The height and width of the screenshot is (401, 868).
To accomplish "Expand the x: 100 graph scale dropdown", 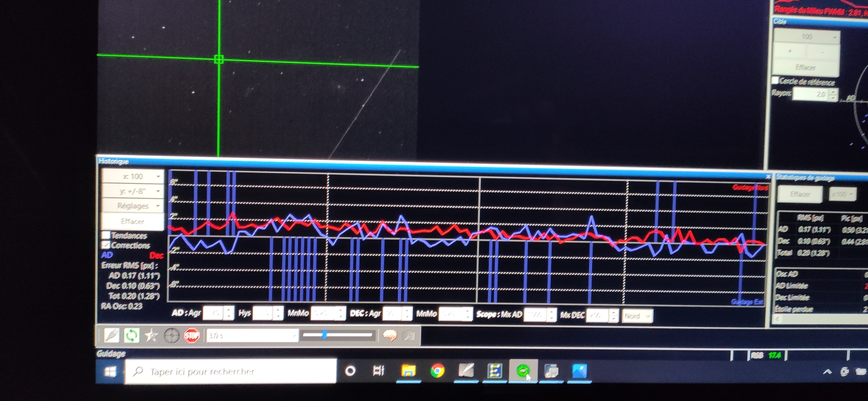I will pyautogui.click(x=133, y=176).
